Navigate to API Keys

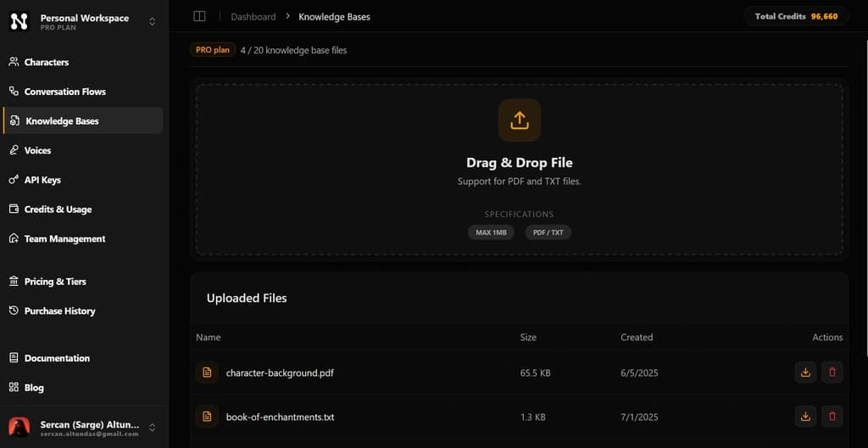point(42,180)
